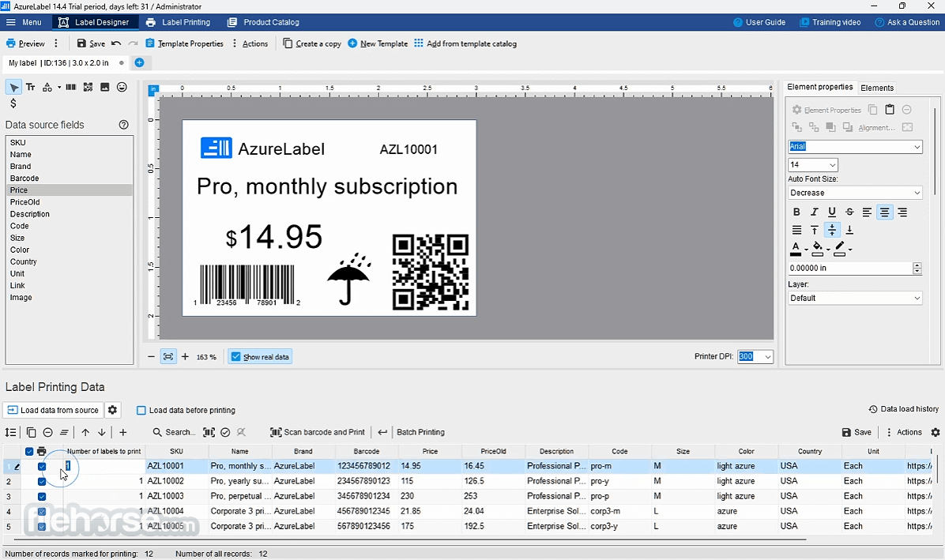Open data source settings gear
This screenshot has height=560, width=945.
point(112,410)
